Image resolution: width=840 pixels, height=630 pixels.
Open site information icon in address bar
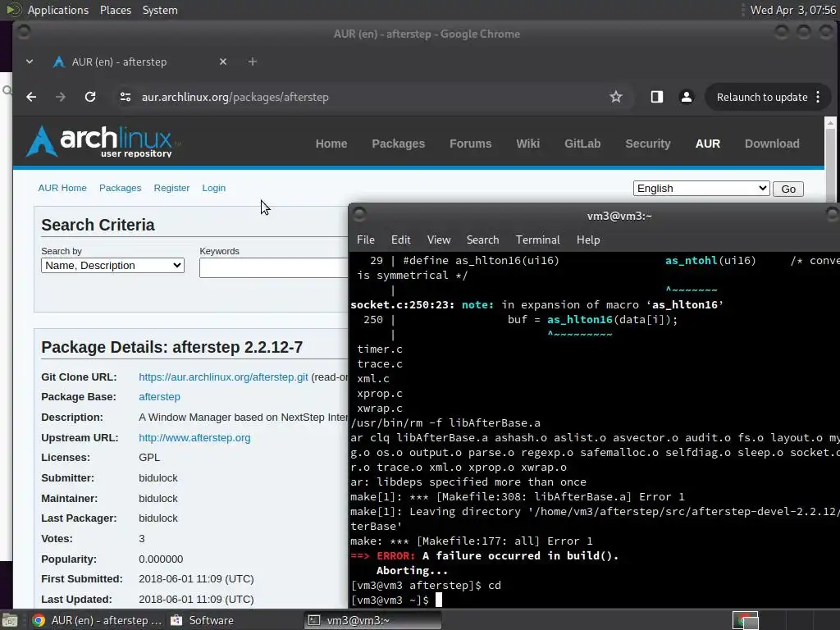pyautogui.click(x=126, y=97)
